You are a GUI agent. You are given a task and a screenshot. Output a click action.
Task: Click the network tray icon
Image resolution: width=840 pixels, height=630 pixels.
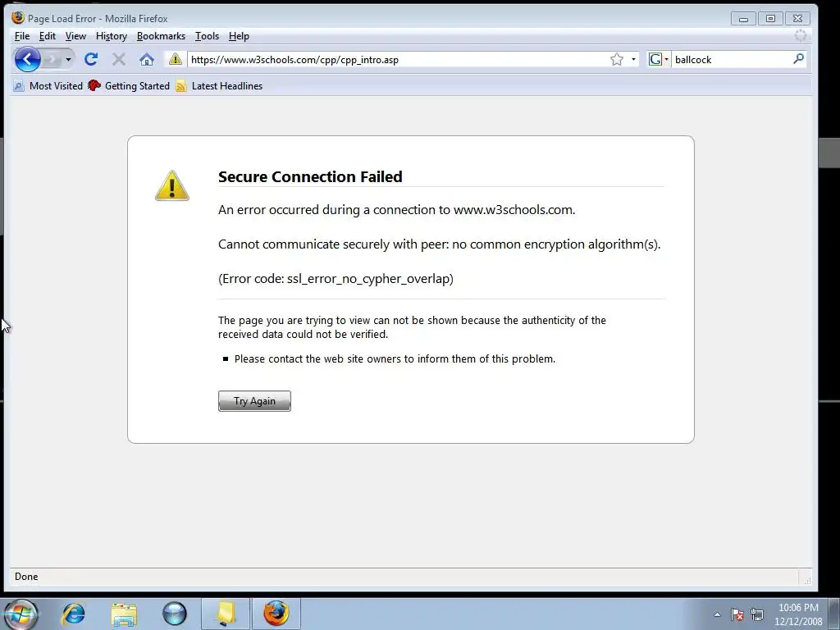(x=757, y=614)
